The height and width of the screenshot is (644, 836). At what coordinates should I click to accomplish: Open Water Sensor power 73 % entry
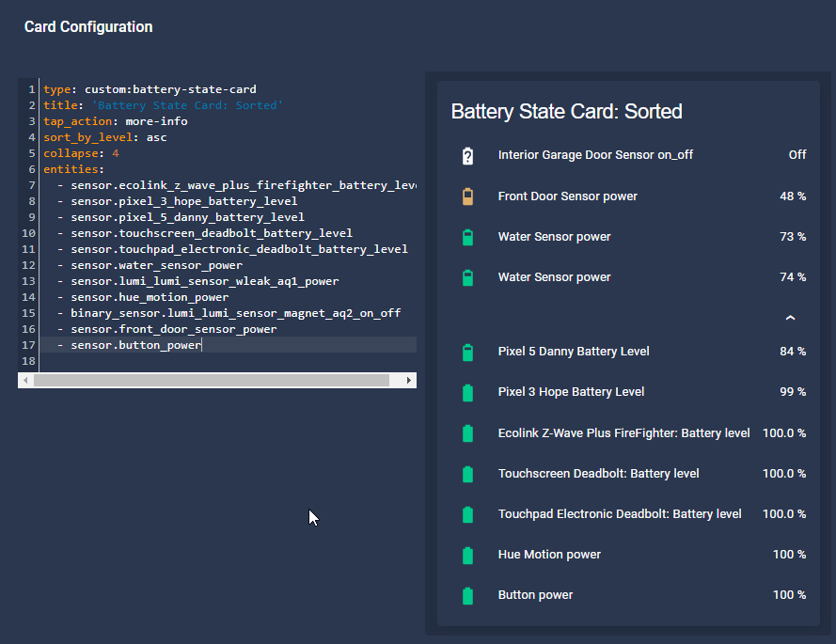(628, 237)
